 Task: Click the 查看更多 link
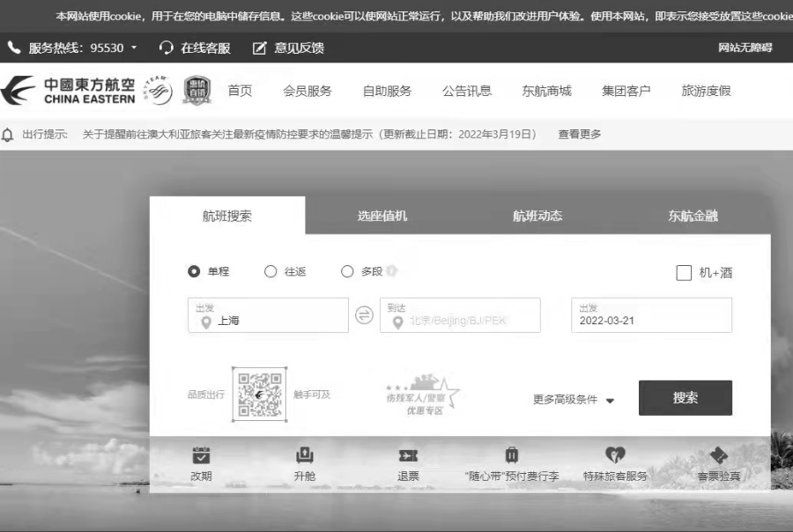[580, 135]
